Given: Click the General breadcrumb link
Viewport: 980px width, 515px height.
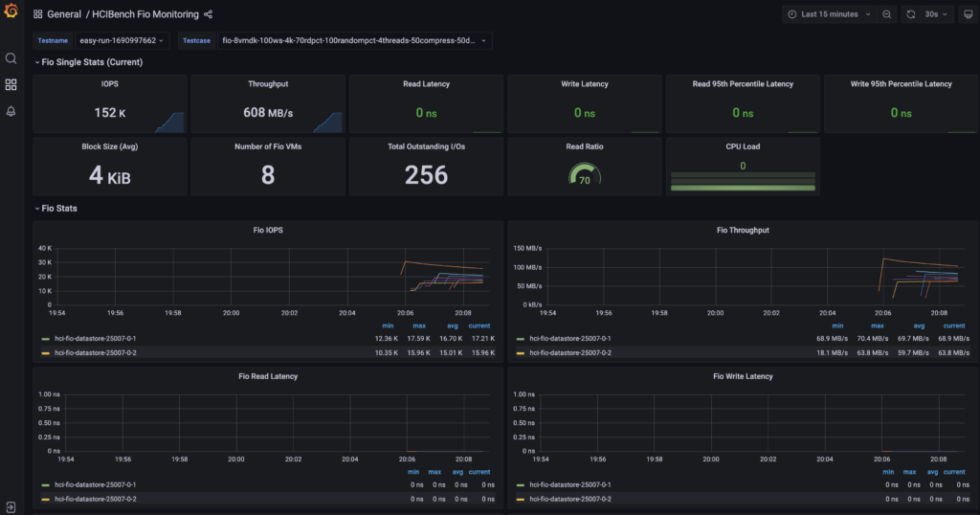Looking at the screenshot, I should (64, 14).
